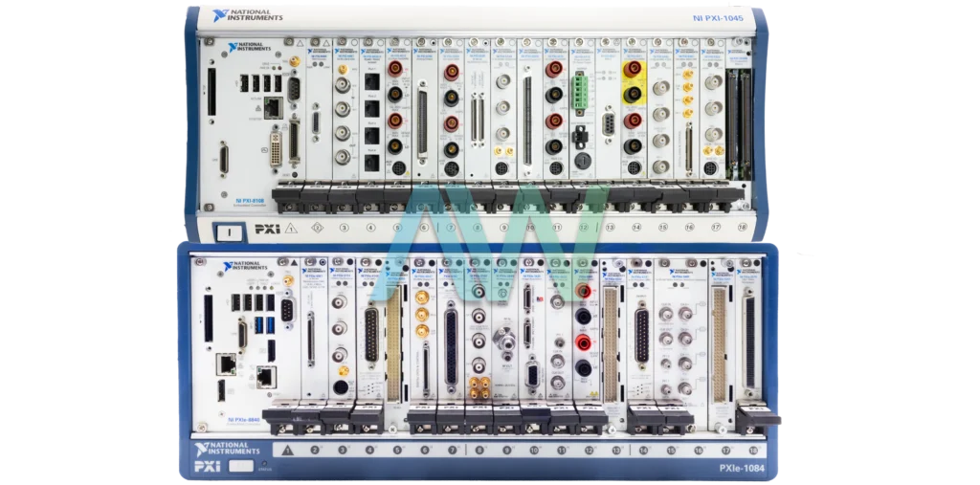Click slot number 13 on the PXIe-1084

coord(617,450)
